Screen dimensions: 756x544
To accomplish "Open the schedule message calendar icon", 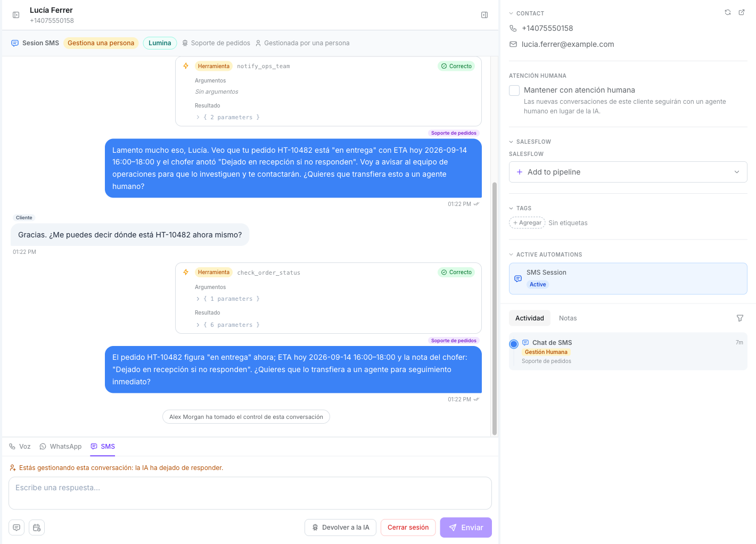I will 37,527.
